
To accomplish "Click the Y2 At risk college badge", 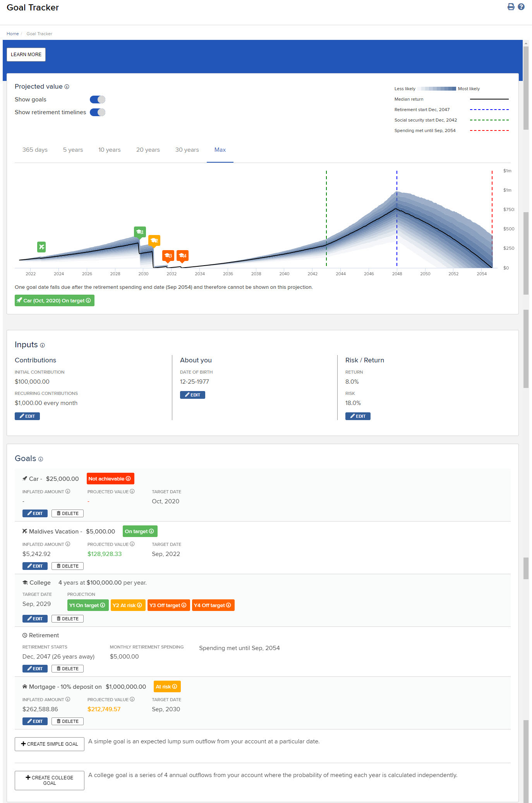I will (128, 605).
